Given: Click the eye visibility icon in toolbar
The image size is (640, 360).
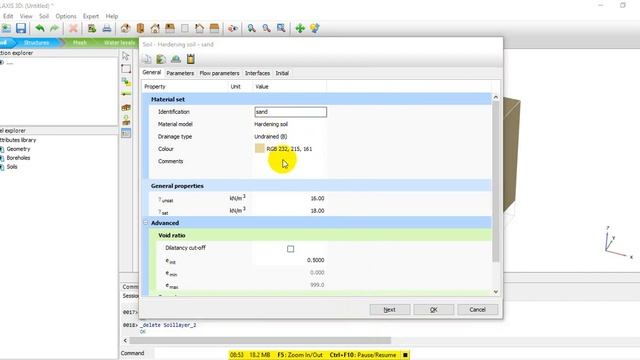Looking at the screenshot, I should coord(233,28).
